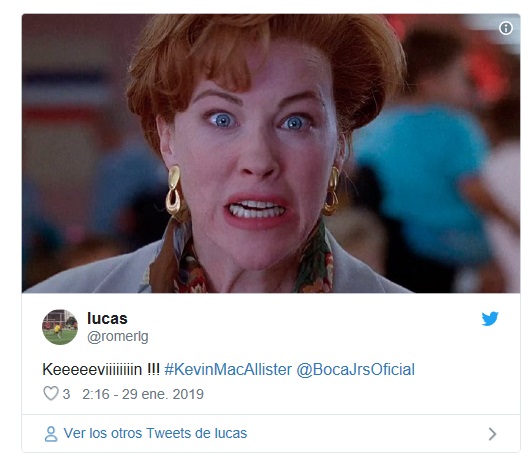Viewport: 531px width, 467px height.
Task: Click the info icon on the image
Action: (506, 28)
